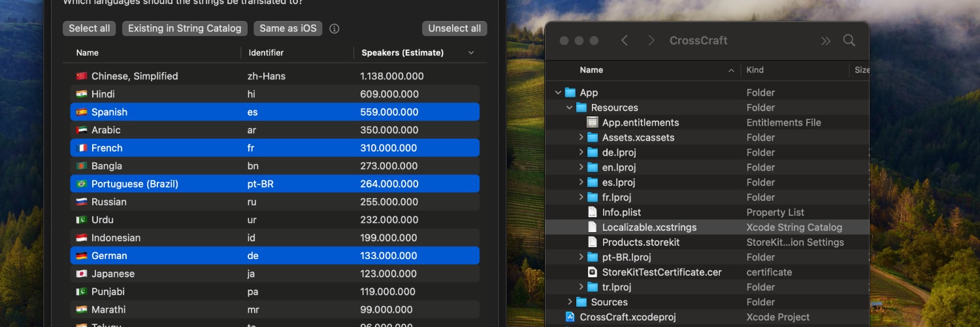Deselect the German language row
This screenshot has height=327, width=980.
point(275,256)
